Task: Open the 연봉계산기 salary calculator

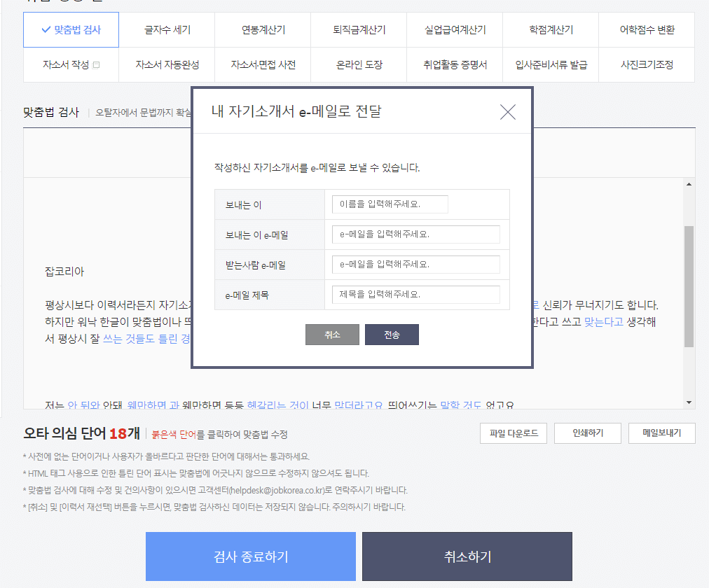Action: point(263,30)
